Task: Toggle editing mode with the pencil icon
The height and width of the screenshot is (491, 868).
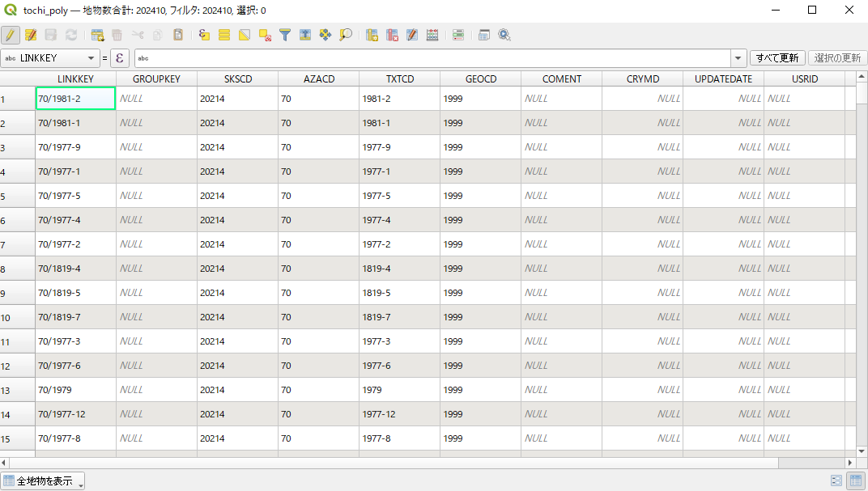Action: pos(11,35)
